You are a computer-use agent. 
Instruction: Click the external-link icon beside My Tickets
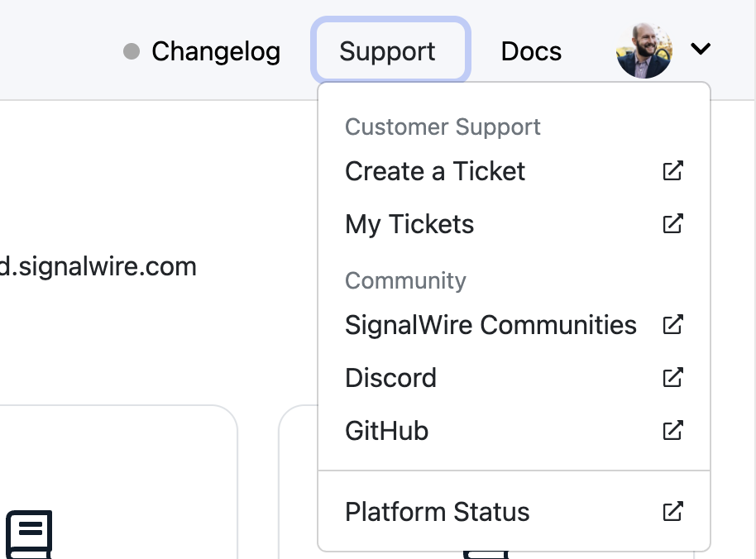[x=673, y=224]
